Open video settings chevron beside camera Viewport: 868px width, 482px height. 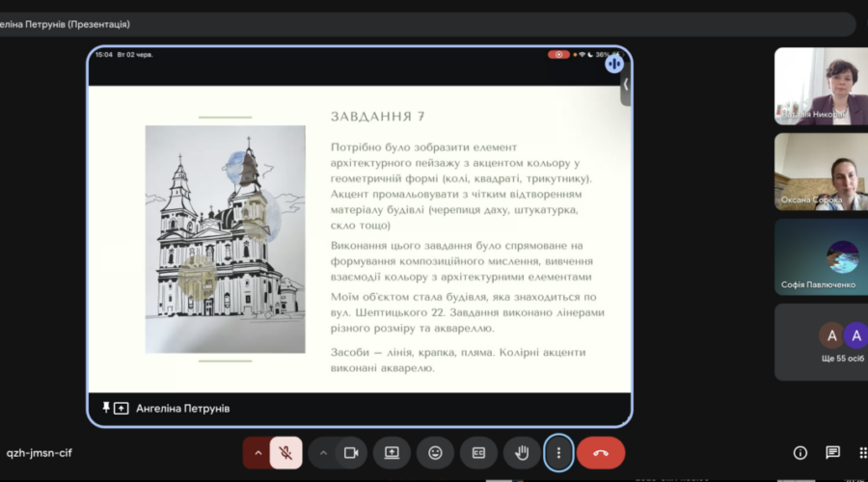[x=323, y=453]
